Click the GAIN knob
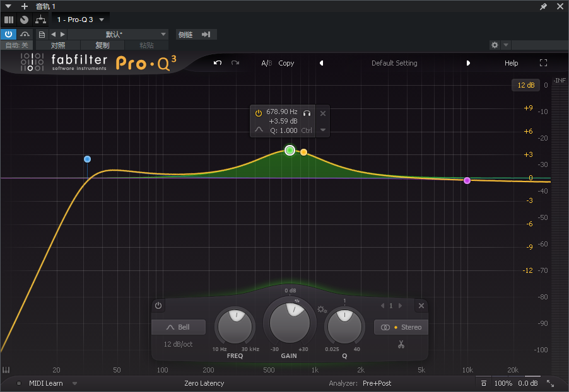 pyautogui.click(x=289, y=323)
